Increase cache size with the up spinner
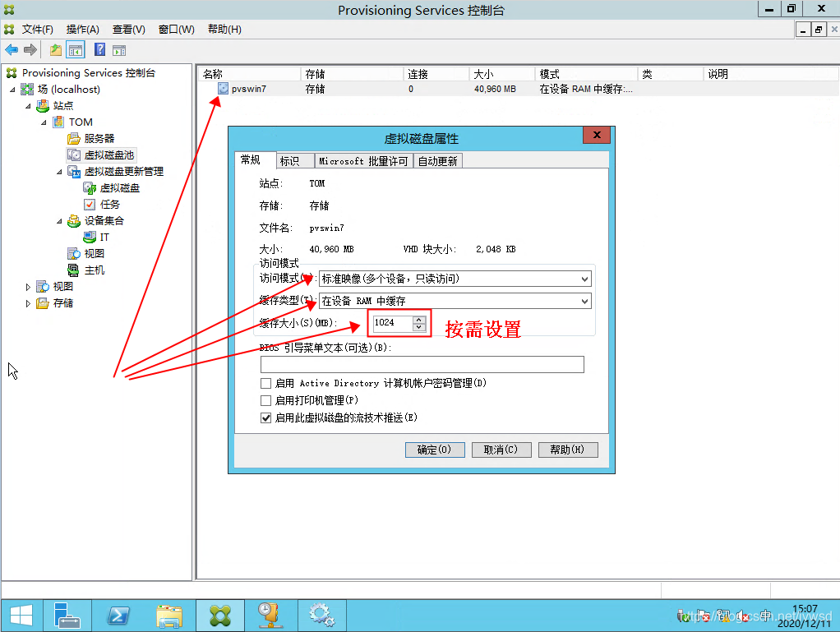Screen dimensions: 840x632 tap(419, 319)
